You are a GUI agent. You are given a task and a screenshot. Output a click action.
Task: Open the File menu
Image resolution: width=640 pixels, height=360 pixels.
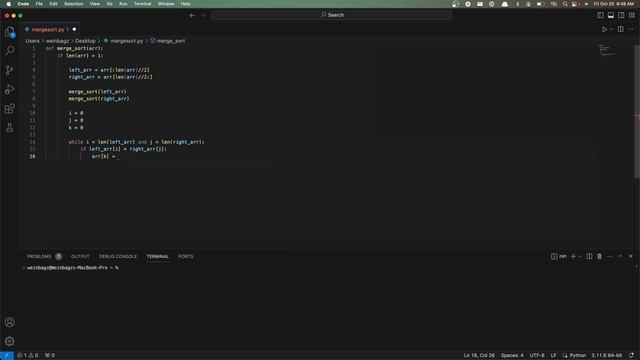point(39,4)
